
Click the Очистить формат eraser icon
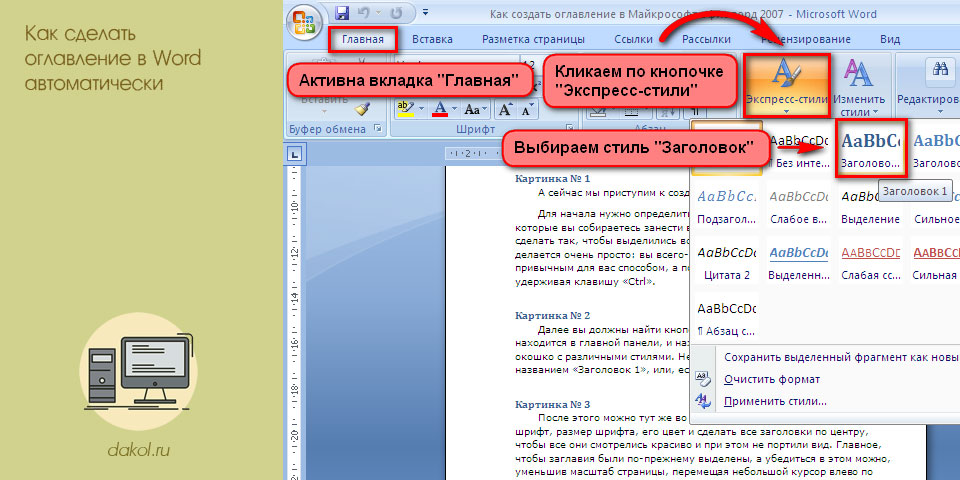tap(703, 379)
